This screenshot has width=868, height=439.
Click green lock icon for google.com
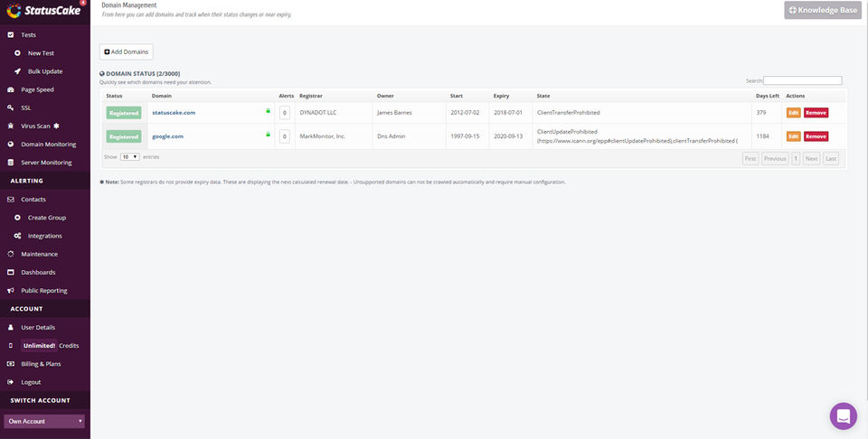[x=268, y=135]
